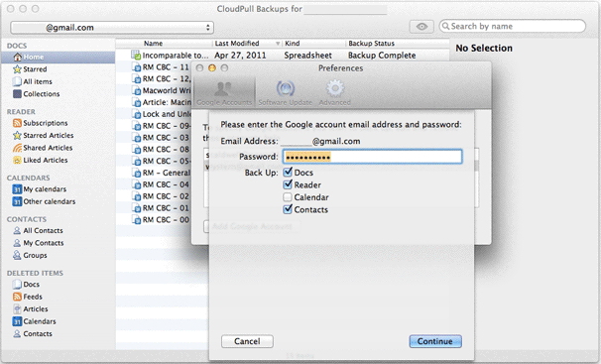Click the deleted Calendars icon
Image resolution: width=601 pixels, height=364 pixels.
[17, 321]
